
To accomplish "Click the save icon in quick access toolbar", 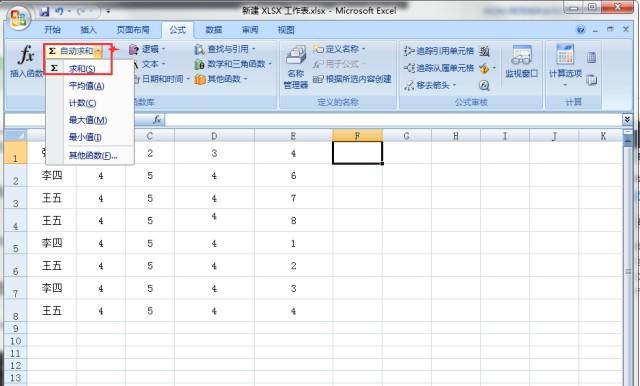I will 44,12.
